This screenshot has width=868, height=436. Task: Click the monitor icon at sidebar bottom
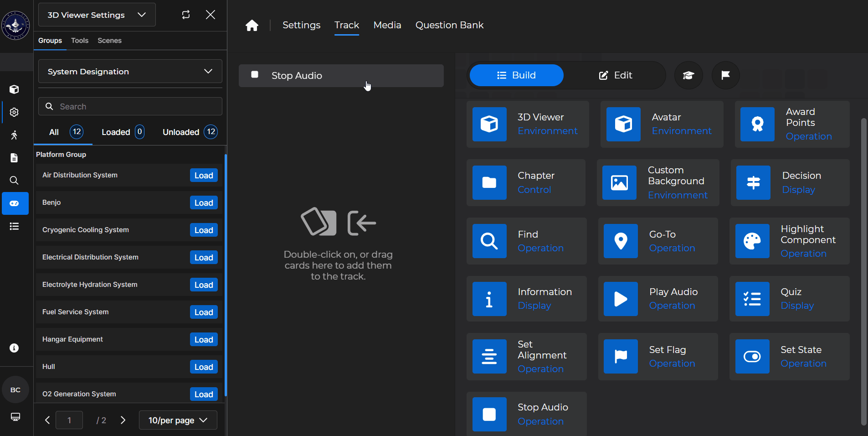15,417
